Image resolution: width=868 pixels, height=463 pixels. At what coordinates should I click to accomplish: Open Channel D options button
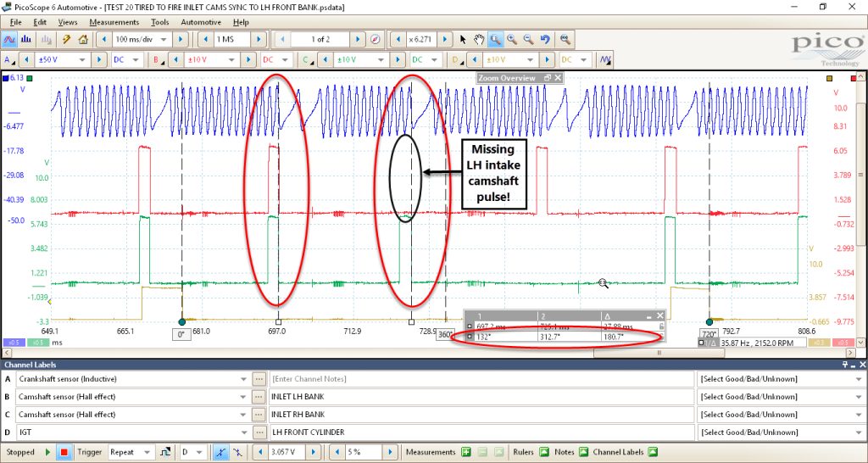(457, 60)
